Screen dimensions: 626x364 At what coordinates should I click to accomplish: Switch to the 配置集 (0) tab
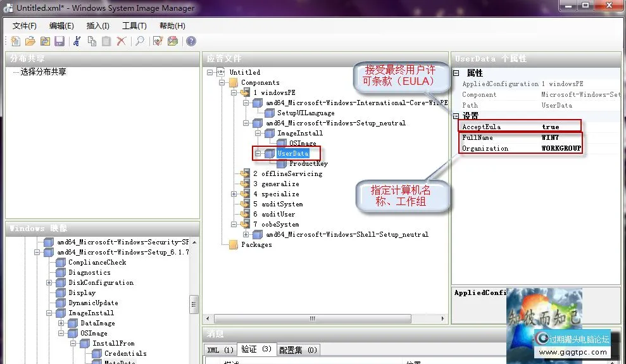(x=298, y=350)
